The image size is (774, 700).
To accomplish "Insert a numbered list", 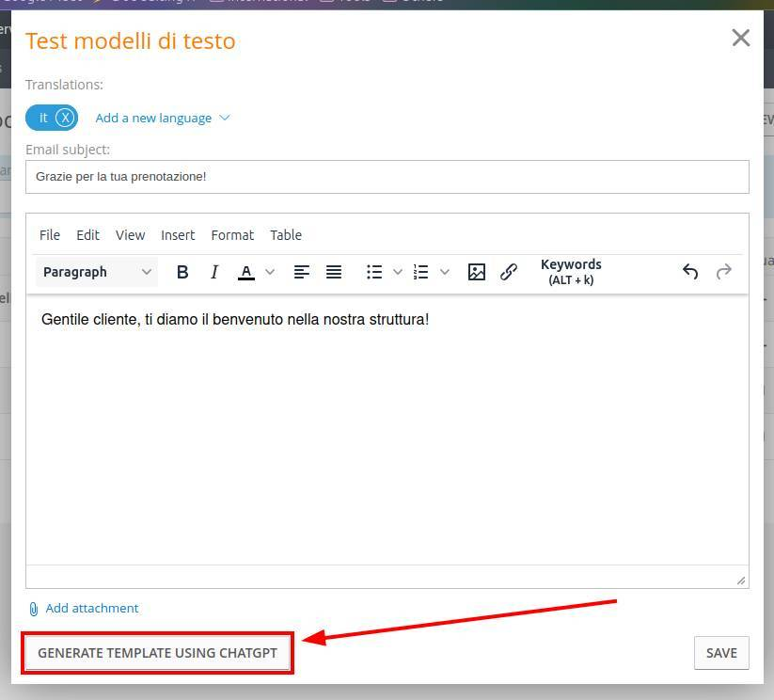I will point(421,272).
